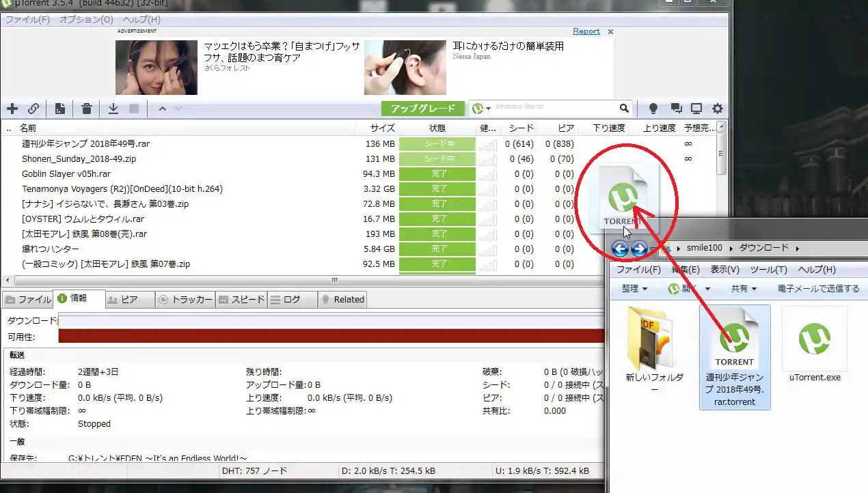Select torrent [OYSTER] ウムルとタウィル.rar

point(83,219)
